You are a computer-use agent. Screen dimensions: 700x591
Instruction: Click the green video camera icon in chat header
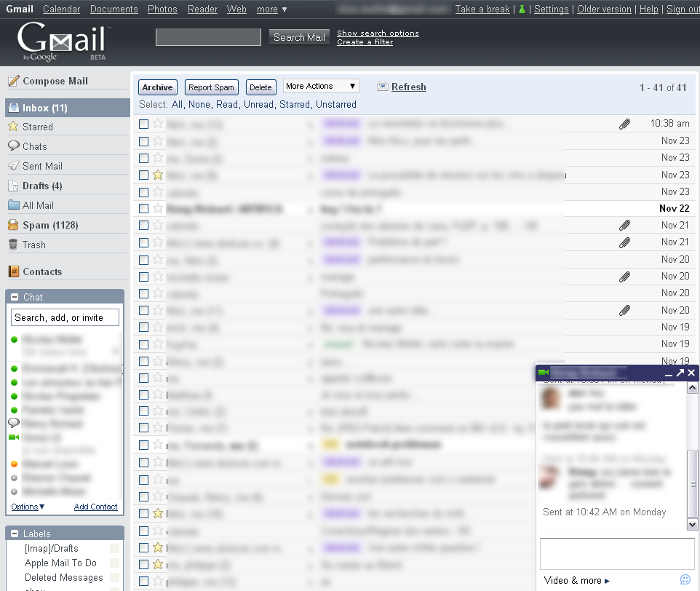point(544,372)
